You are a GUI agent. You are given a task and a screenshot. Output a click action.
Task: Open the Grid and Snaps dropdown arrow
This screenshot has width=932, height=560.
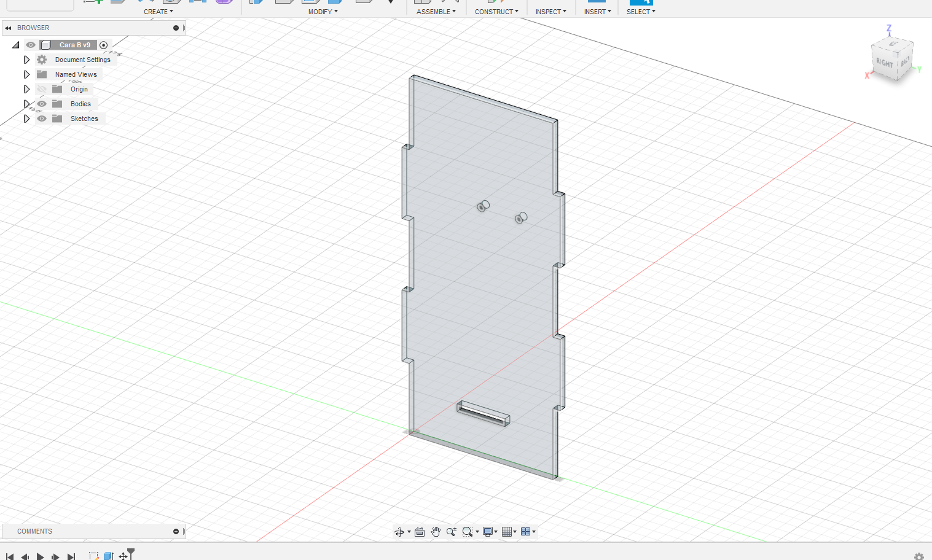click(515, 532)
